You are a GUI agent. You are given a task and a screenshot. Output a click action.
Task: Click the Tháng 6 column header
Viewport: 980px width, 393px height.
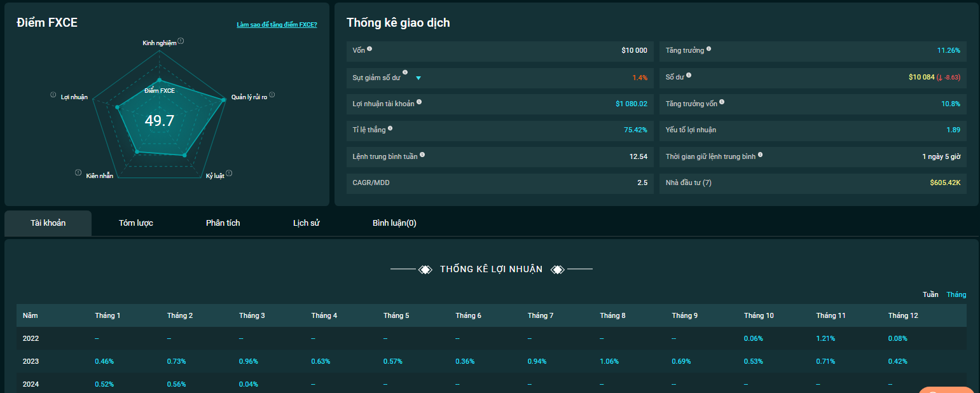click(x=468, y=315)
